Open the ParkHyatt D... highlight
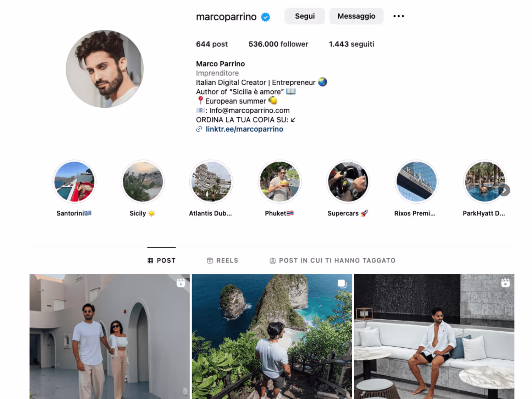532x399 pixels. tap(484, 182)
